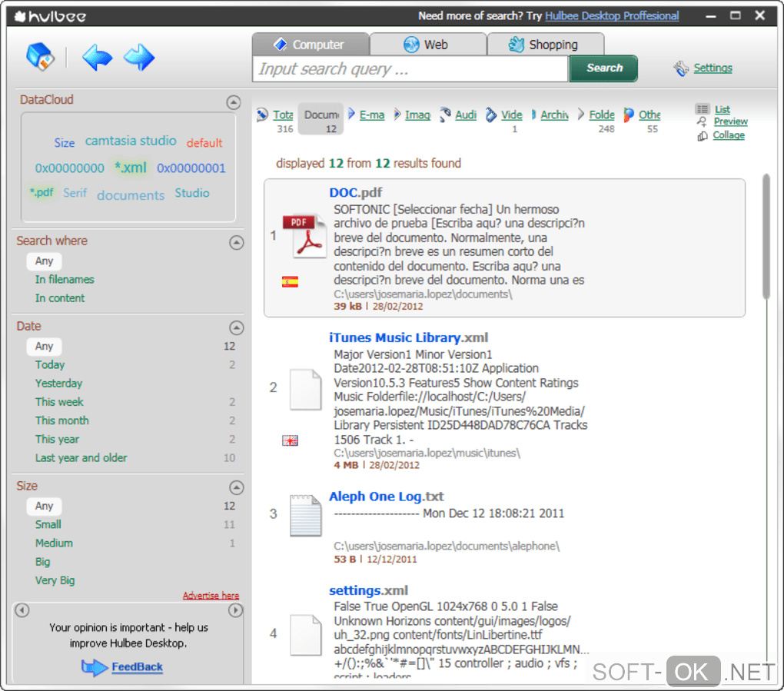
Task: Click the search query input field
Action: click(411, 69)
